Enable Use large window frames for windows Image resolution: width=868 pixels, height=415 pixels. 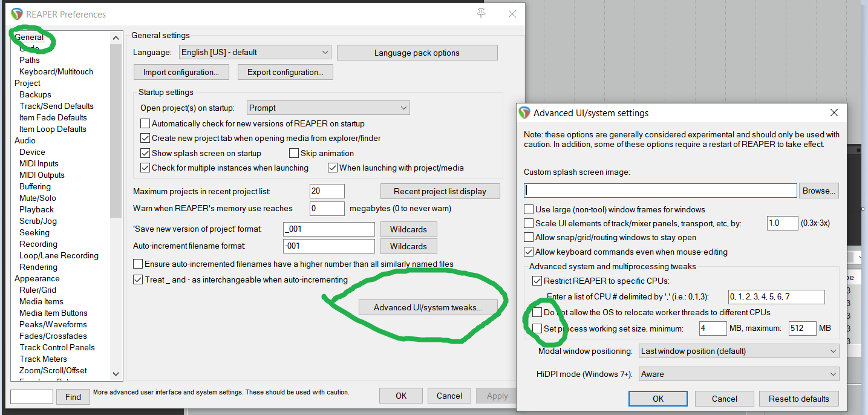529,209
